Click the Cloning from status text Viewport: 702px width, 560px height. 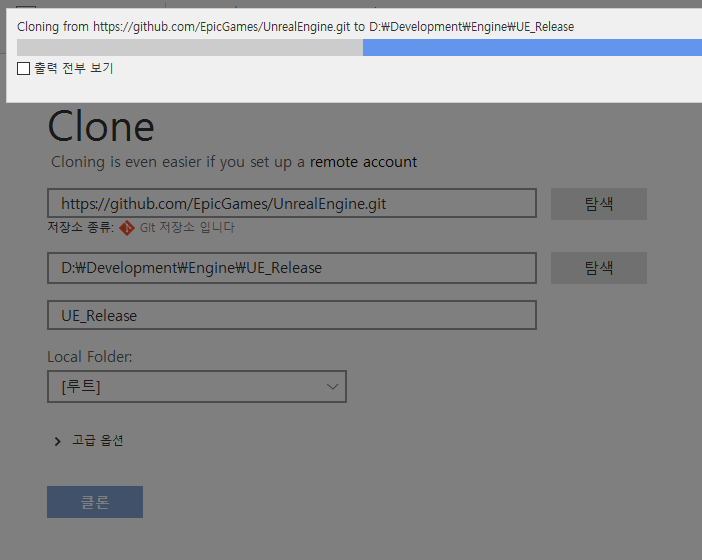[295, 26]
